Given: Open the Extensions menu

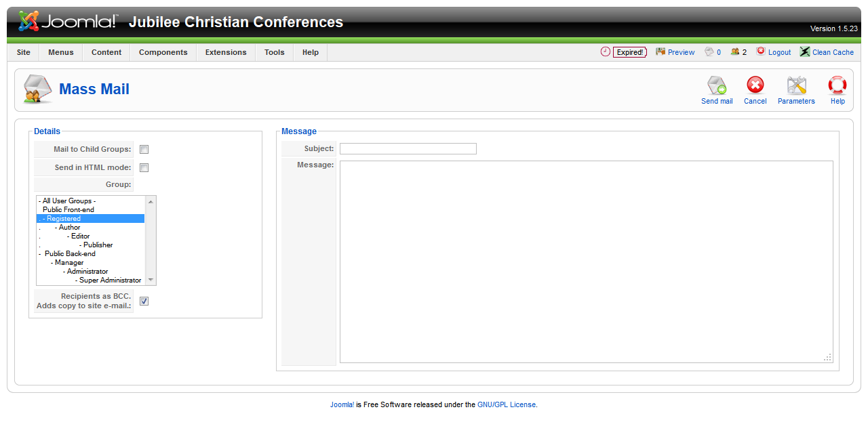Looking at the screenshot, I should tap(226, 52).
